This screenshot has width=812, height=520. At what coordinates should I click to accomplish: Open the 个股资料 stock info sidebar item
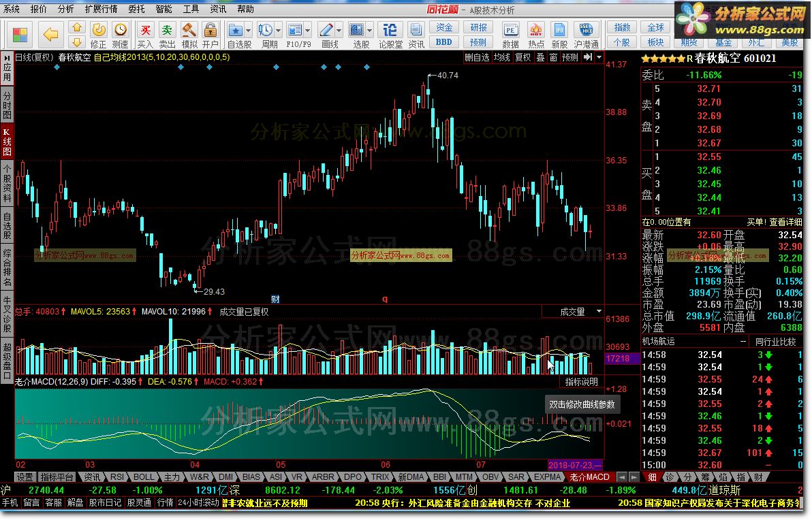(7, 184)
